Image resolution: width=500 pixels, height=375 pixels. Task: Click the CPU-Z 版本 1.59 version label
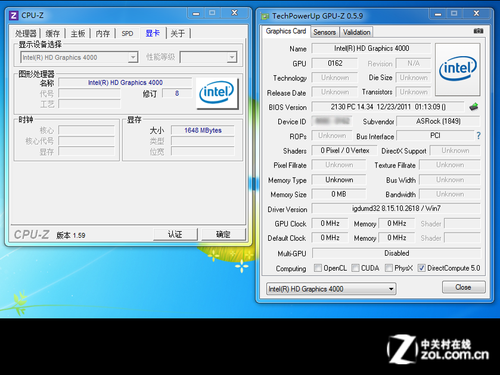71,235
